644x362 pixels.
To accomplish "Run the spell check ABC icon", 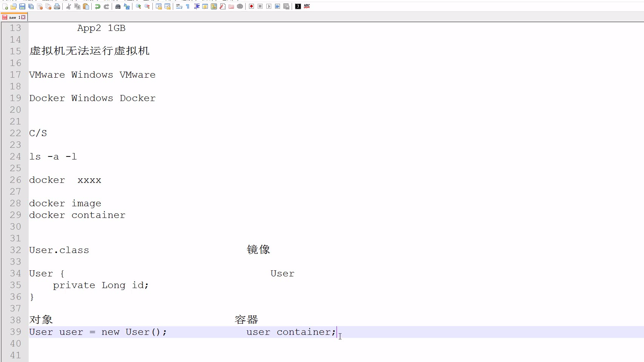I will point(307,6).
